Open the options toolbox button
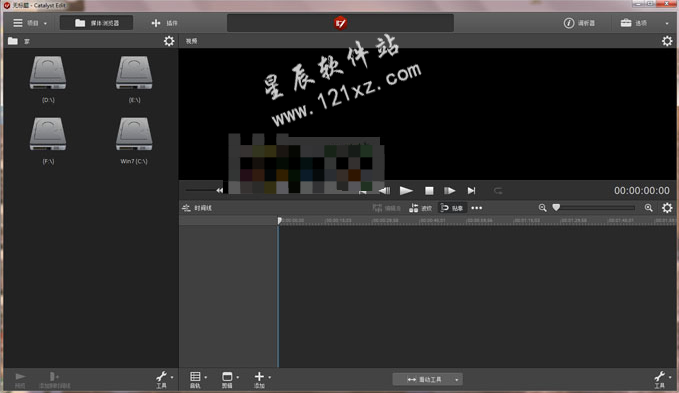679x393 pixels. point(634,23)
